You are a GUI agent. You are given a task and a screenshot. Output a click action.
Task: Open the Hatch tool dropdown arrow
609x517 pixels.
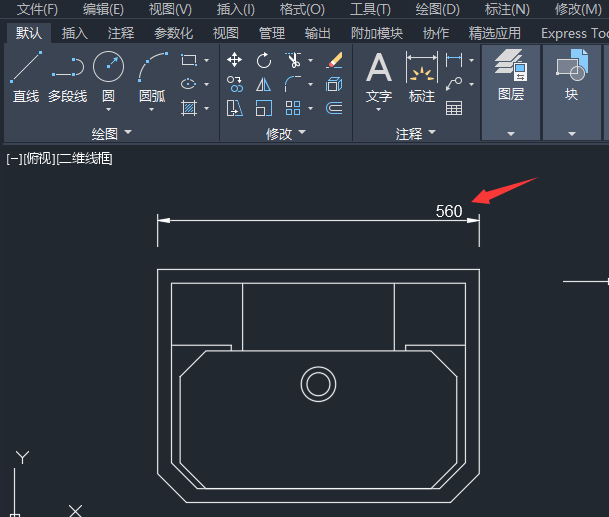(207, 108)
